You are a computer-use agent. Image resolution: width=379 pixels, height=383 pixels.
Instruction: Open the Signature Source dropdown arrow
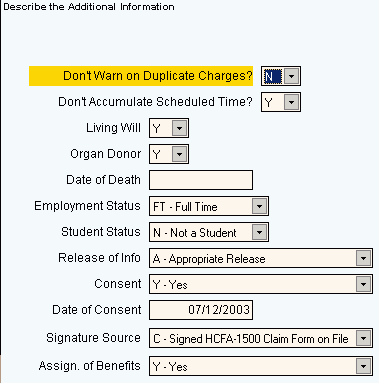pos(363,338)
